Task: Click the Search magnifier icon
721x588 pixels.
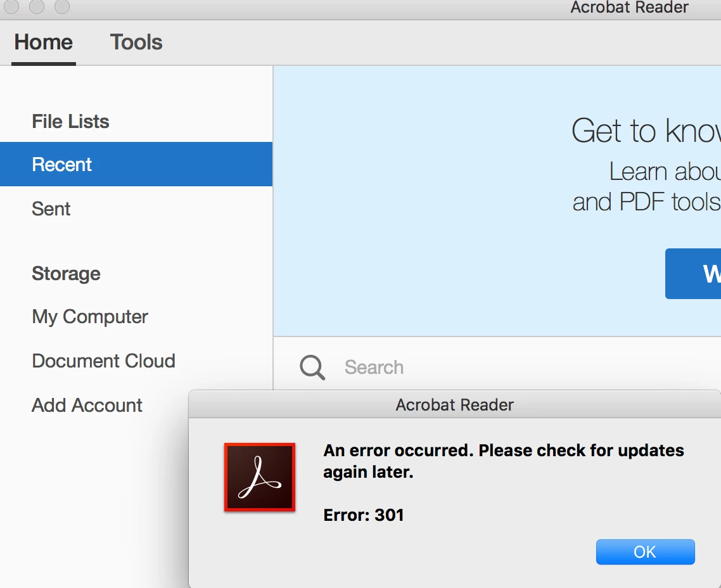Action: tap(312, 367)
